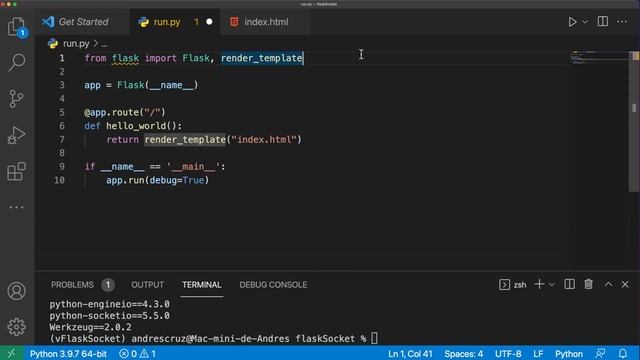Split the terminal pane
The image size is (640, 360).
(569, 284)
